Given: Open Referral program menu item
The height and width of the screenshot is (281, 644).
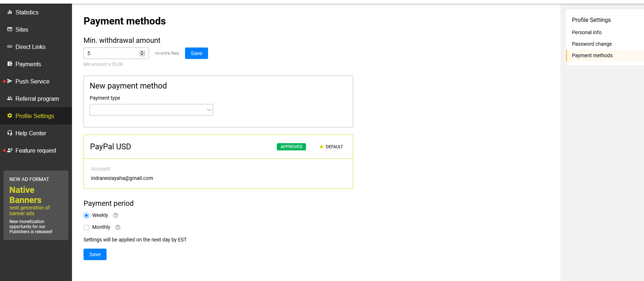Looking at the screenshot, I should pos(36,99).
